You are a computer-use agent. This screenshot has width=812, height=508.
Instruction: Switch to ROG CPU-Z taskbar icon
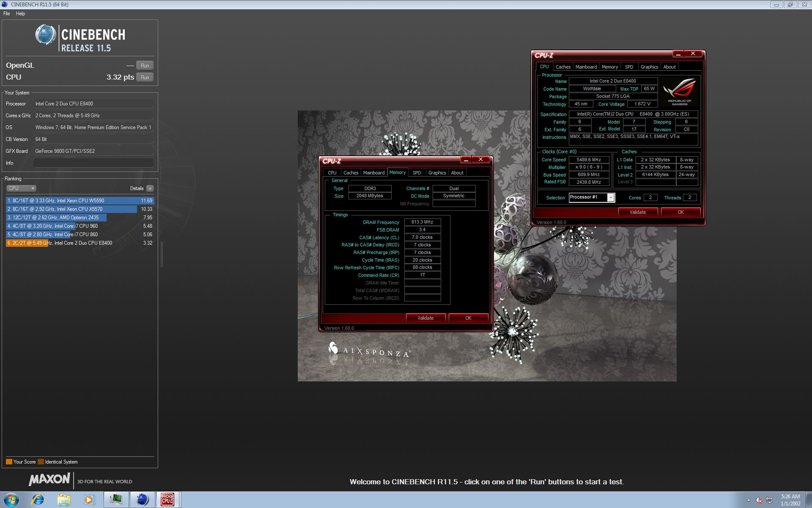(167, 500)
